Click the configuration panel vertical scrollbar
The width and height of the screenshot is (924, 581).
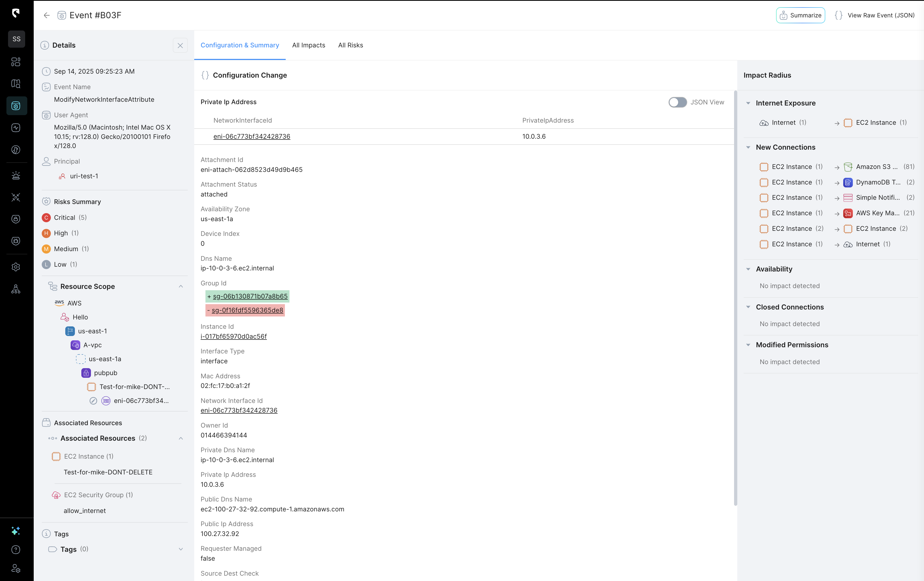735,300
